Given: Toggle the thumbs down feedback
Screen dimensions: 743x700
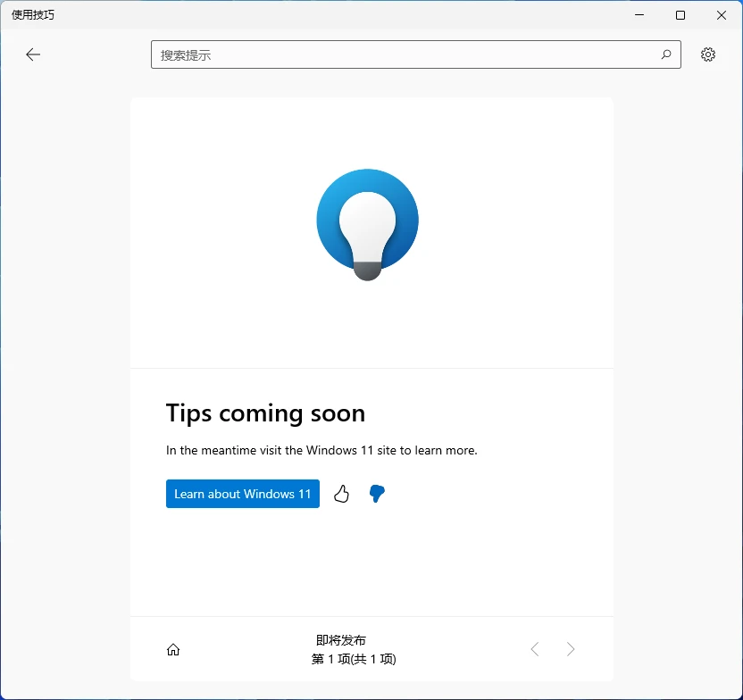Looking at the screenshot, I should coord(377,494).
